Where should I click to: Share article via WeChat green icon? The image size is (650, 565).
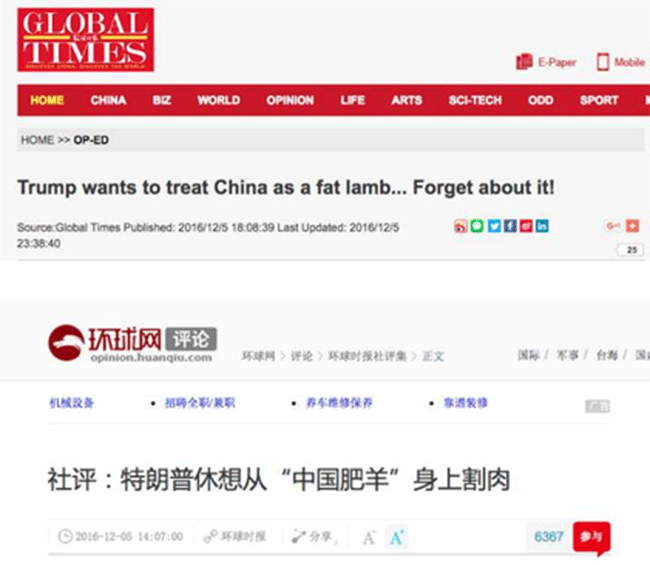[477, 226]
